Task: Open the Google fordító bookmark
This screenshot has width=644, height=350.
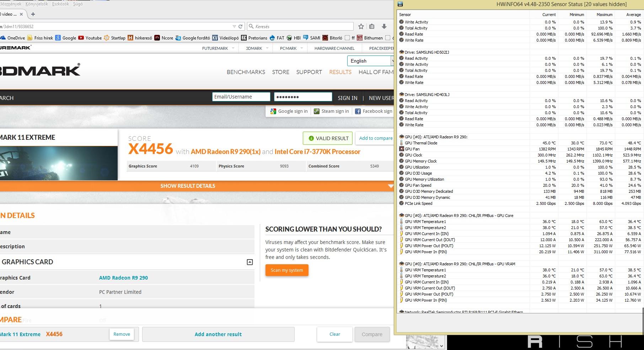Action: (x=193, y=38)
